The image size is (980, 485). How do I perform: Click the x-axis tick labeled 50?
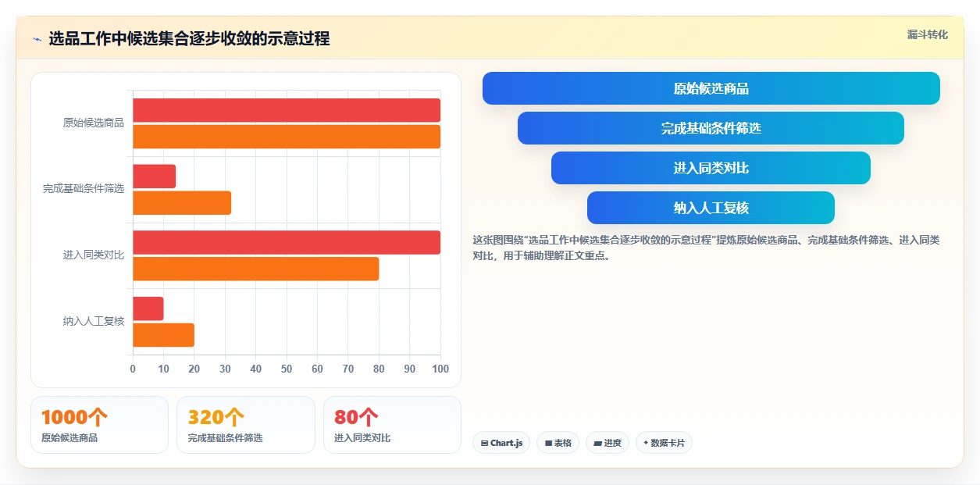(x=287, y=369)
